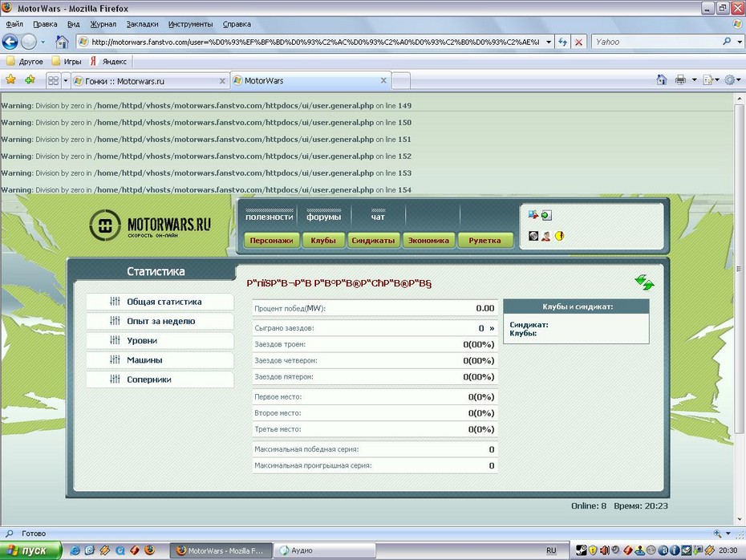Click the пуск Start button

tap(30, 550)
